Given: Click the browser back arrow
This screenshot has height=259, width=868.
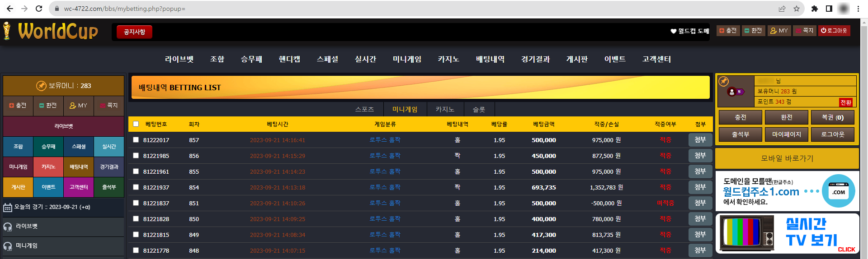Looking at the screenshot, I should [x=10, y=9].
